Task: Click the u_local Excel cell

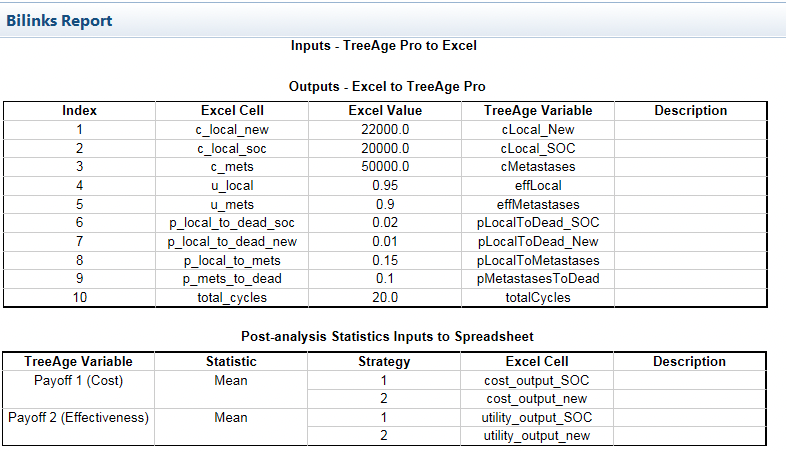Action: coord(232,185)
